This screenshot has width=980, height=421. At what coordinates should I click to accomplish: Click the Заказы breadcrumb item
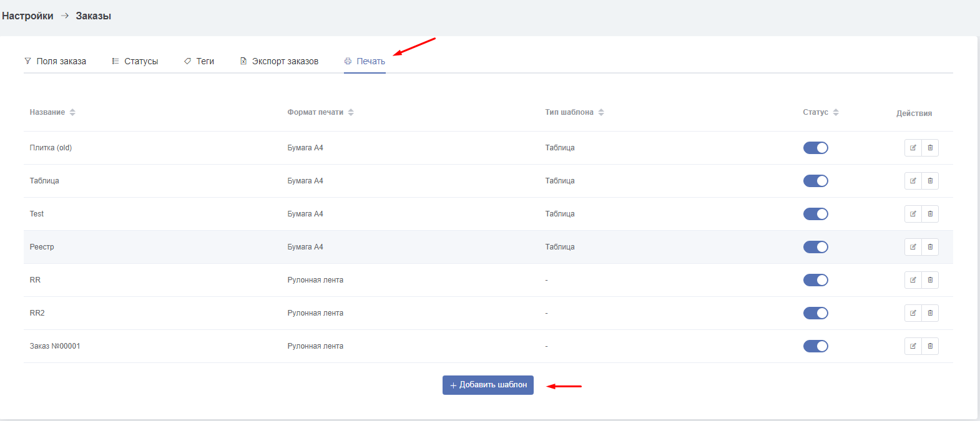[94, 16]
